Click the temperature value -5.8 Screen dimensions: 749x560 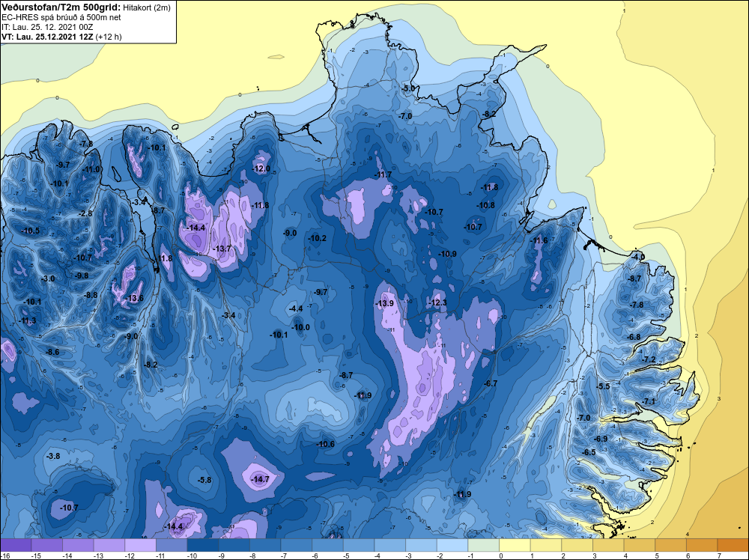204,480
